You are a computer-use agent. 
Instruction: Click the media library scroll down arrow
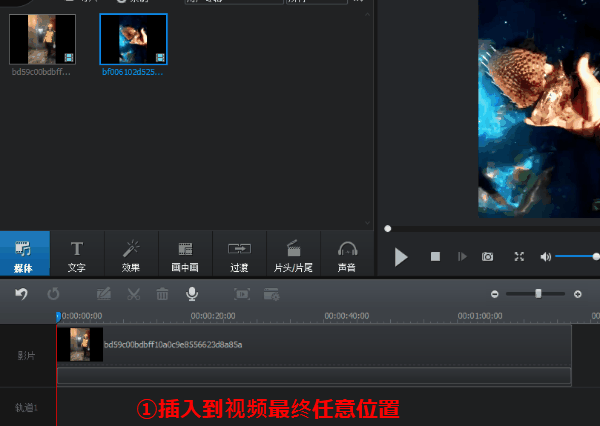367,223
